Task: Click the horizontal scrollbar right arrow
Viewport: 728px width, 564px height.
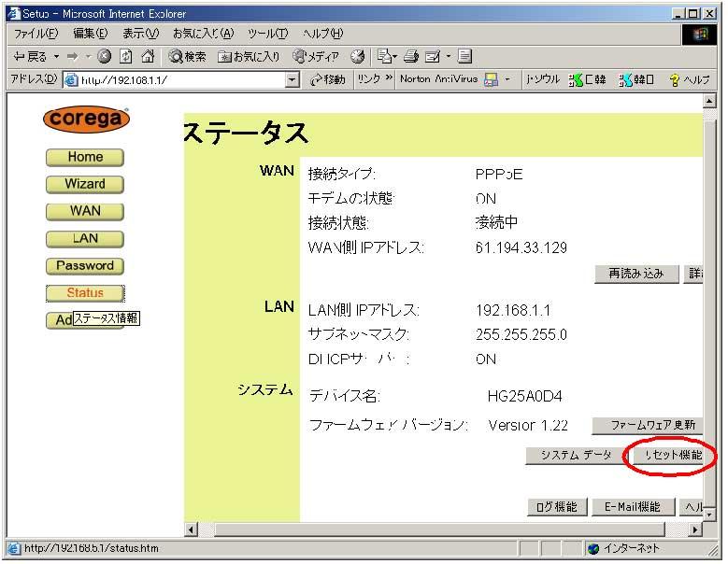Action: tap(694, 530)
